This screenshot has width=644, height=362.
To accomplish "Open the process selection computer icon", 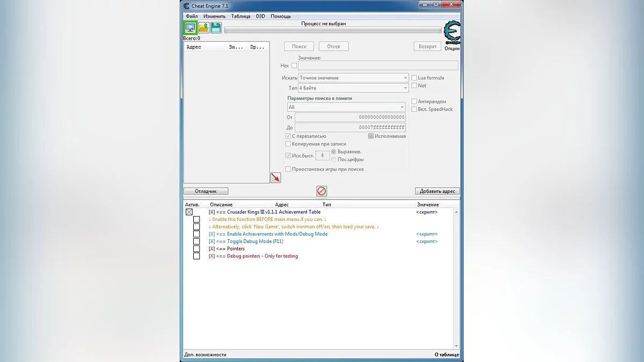I will [190, 27].
